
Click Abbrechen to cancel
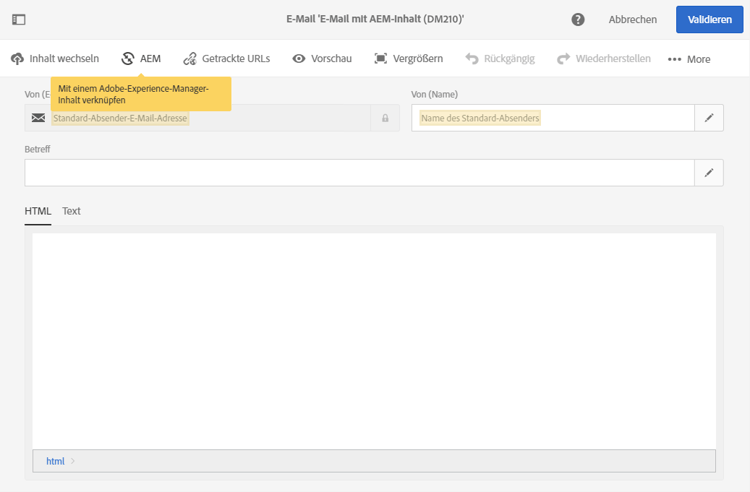pos(632,20)
